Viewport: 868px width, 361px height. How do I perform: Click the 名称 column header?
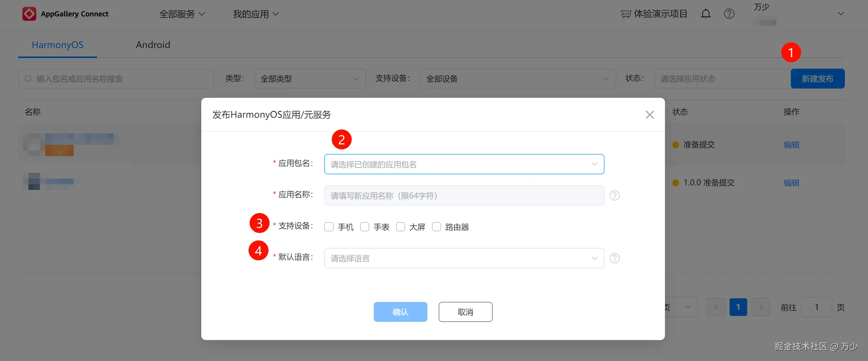(33, 112)
